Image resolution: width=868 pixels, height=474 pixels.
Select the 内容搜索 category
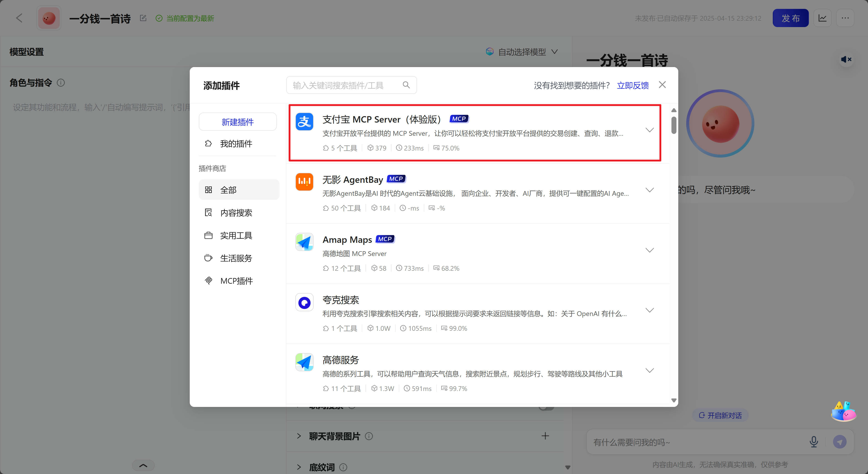point(236,213)
